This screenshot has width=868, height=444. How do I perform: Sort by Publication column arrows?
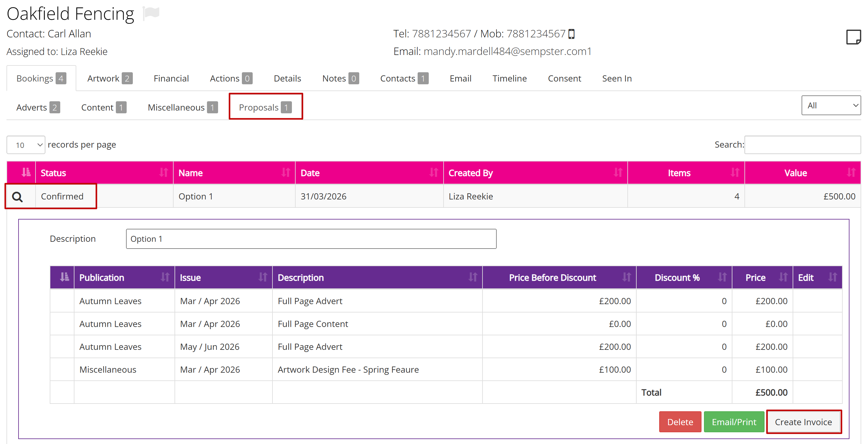(x=165, y=277)
